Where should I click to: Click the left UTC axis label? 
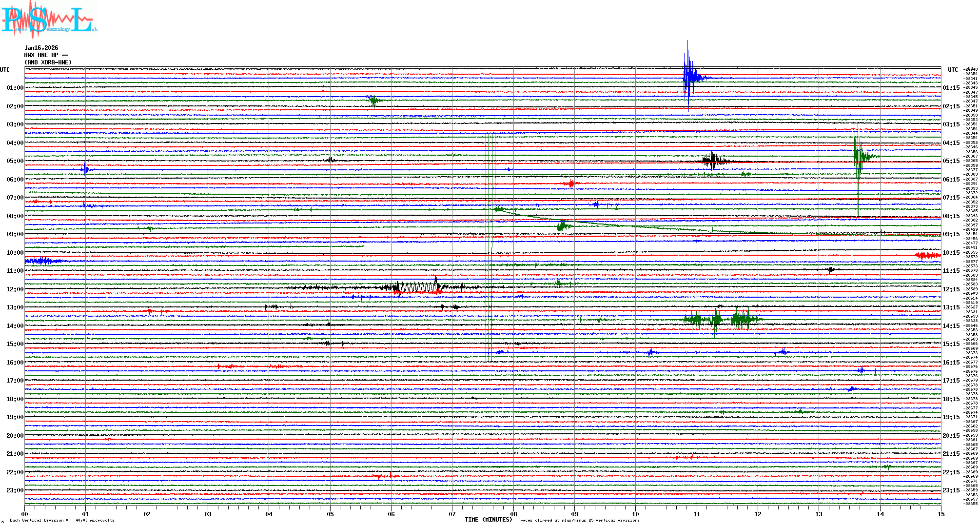pos(5,70)
